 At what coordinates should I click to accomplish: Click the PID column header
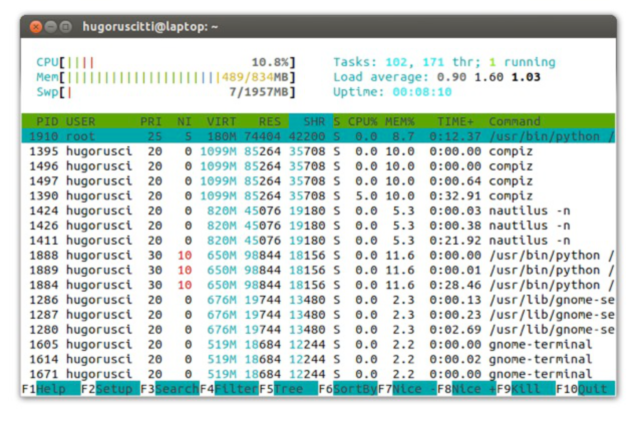pos(47,121)
